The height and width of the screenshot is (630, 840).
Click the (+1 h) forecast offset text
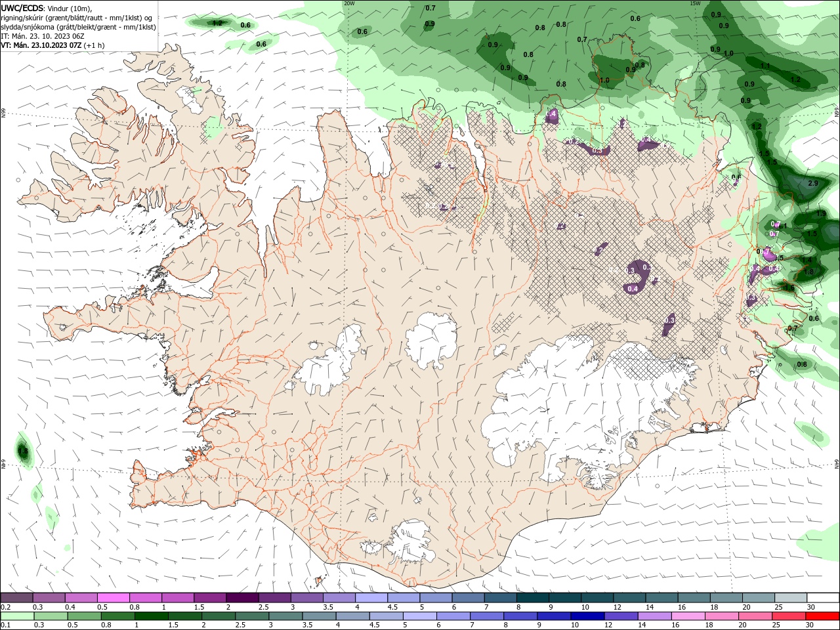94,45
